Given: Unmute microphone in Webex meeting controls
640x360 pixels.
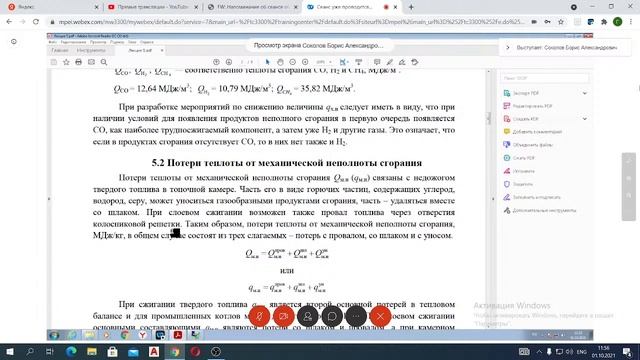Looking at the screenshot, I should coord(259,316).
